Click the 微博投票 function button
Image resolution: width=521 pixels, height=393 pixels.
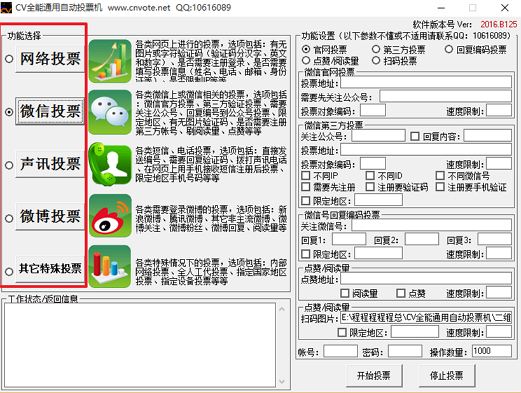(x=50, y=216)
